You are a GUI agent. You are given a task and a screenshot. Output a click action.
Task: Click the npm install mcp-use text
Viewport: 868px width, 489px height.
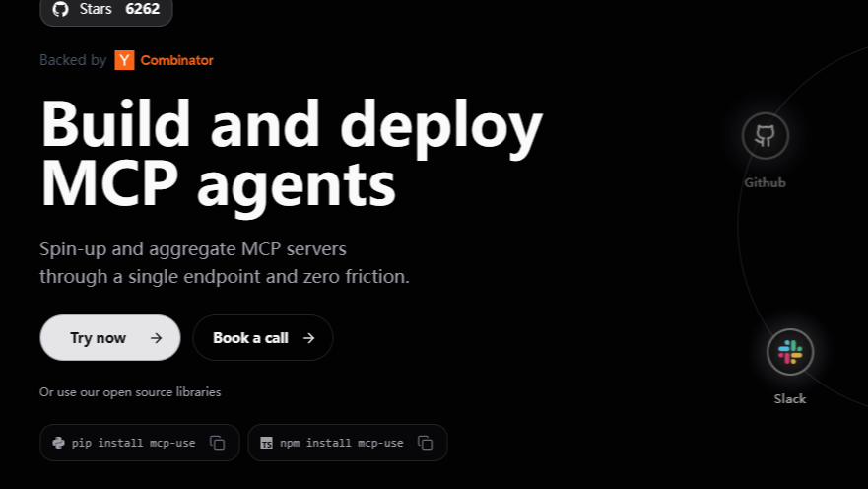(342, 443)
